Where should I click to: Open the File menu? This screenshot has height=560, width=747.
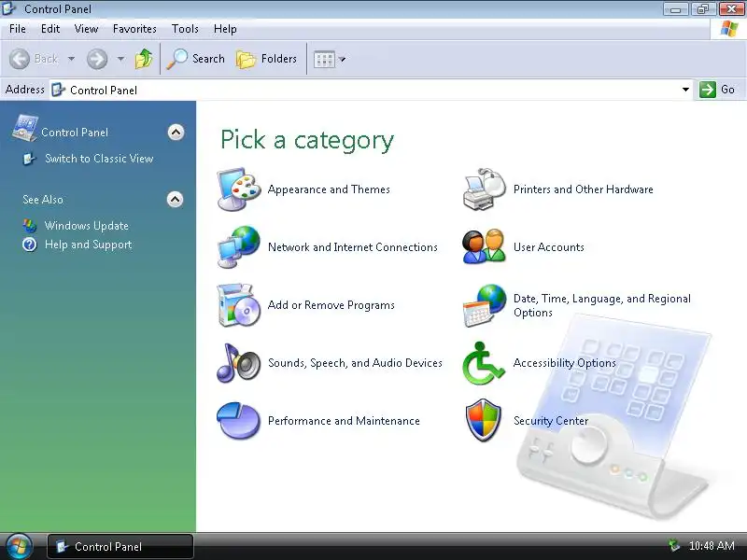click(18, 29)
